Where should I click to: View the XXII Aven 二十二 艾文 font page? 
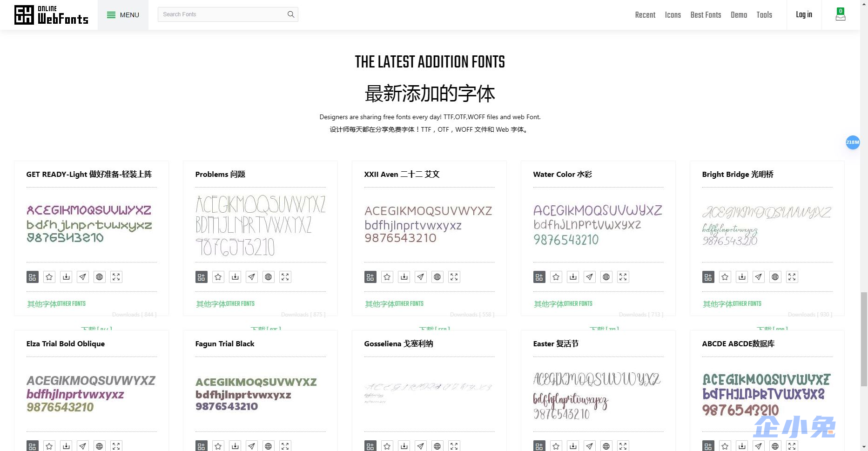(402, 174)
